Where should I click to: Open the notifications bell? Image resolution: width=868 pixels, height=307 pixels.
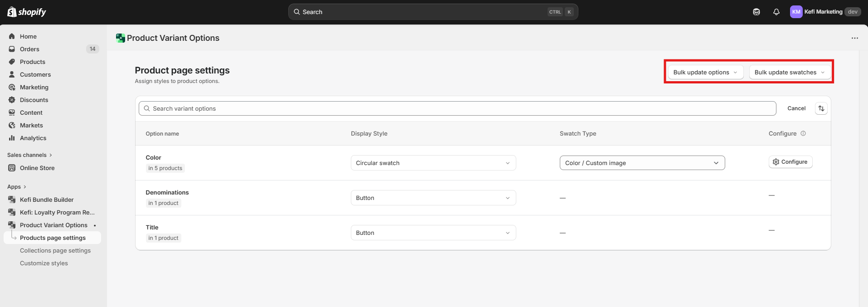776,12
